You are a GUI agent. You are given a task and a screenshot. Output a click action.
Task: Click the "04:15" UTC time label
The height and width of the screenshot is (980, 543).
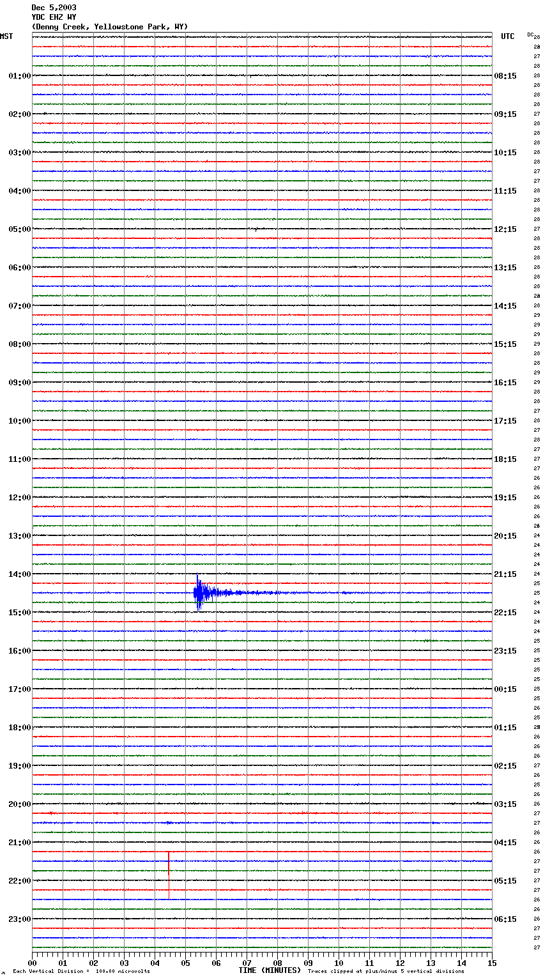tap(505, 843)
